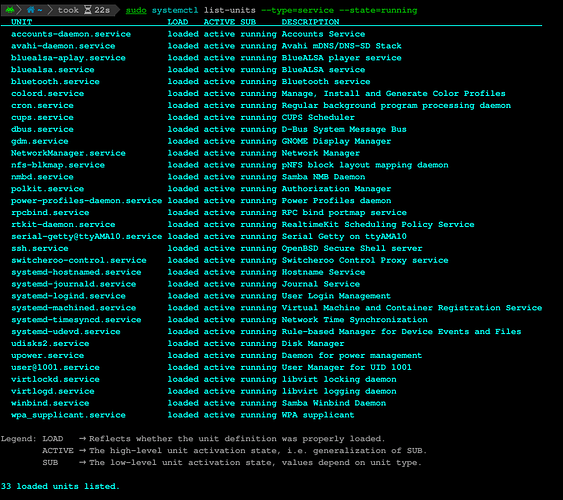This screenshot has height=500, width=563.
Task: Click the UNIT column header
Action: tap(22, 22)
